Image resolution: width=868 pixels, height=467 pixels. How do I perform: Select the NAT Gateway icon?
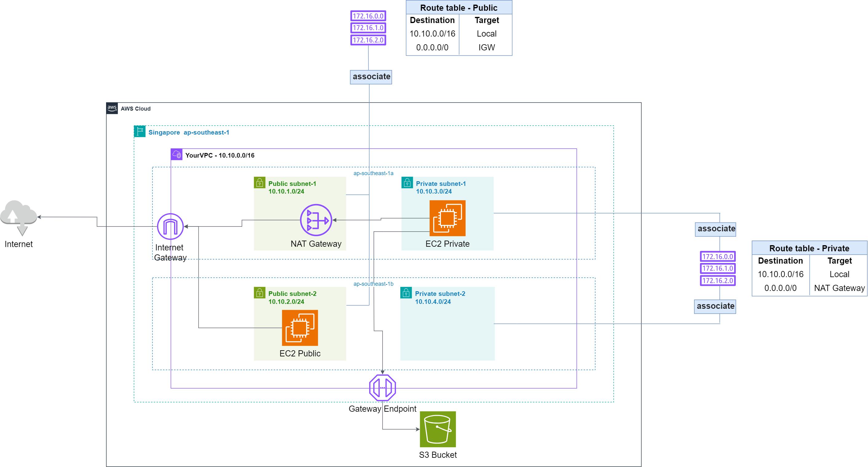(x=316, y=220)
